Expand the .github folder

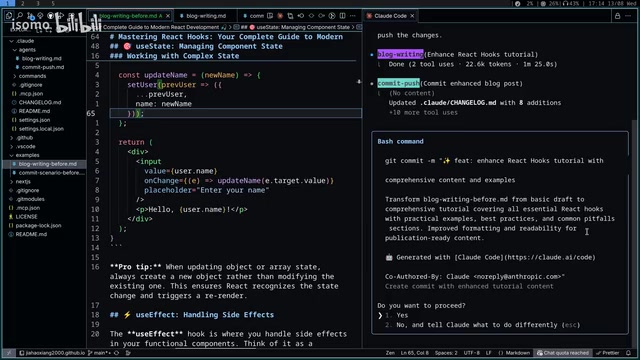pos(24,138)
